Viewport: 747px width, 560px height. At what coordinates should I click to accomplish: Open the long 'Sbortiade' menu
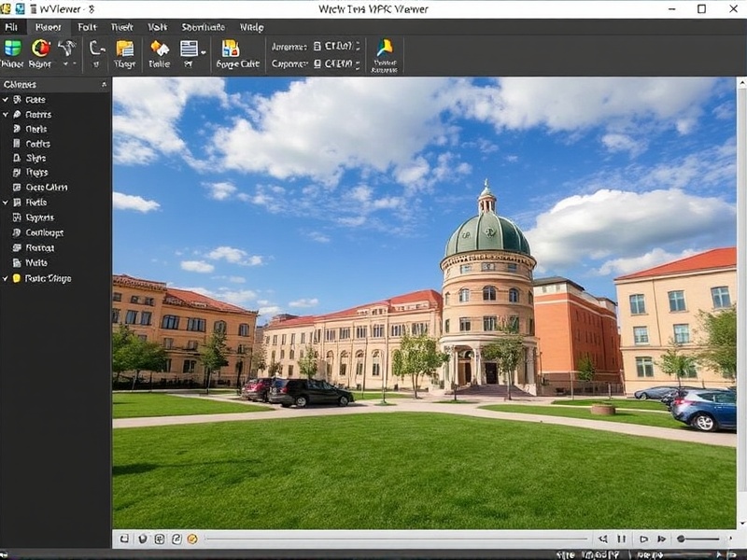pos(203,27)
